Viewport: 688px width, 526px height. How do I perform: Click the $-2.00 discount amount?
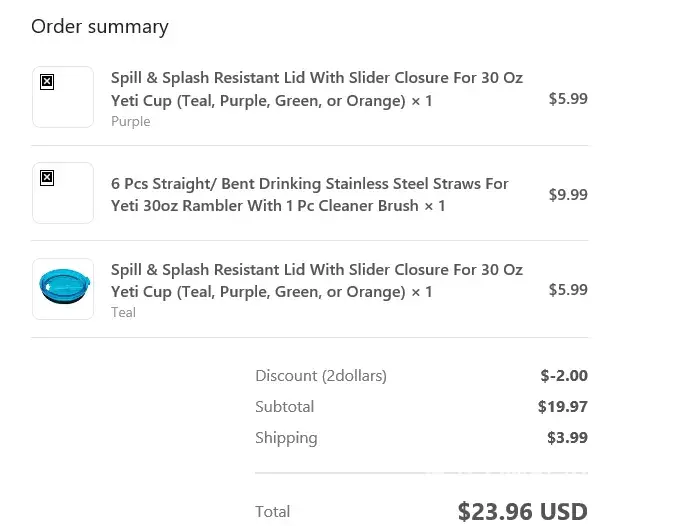point(564,376)
